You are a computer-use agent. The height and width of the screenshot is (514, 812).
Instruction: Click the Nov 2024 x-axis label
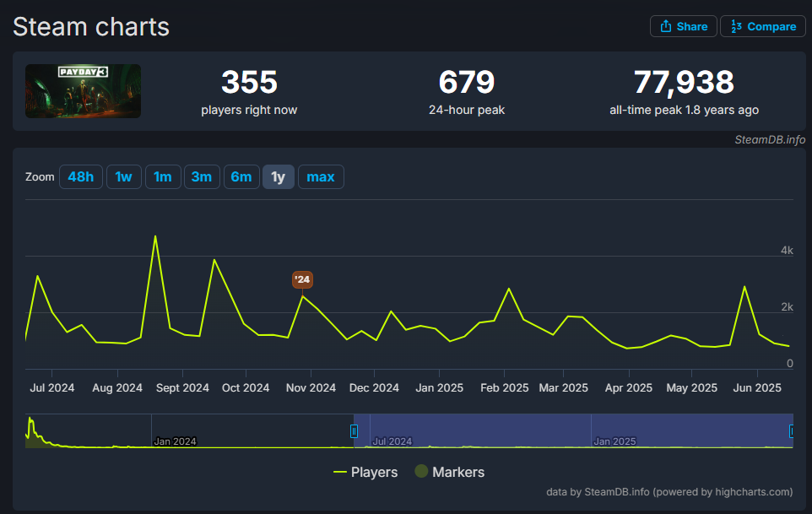pyautogui.click(x=311, y=387)
